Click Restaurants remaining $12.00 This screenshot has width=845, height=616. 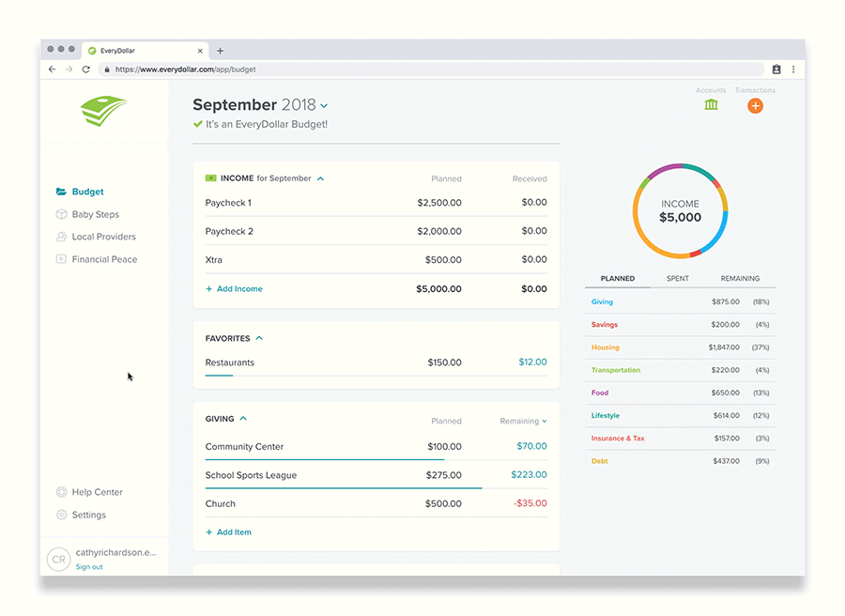532,362
